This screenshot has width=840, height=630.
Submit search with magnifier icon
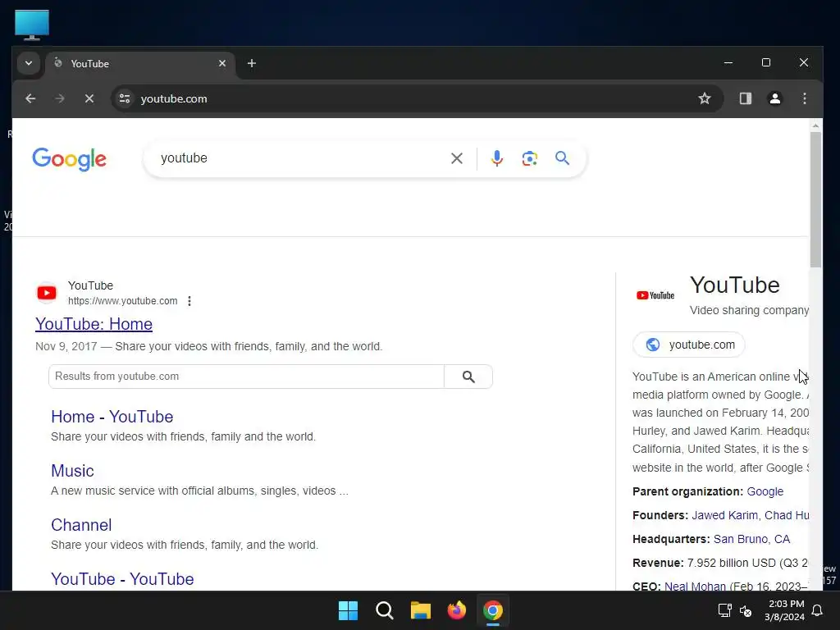[x=562, y=158]
